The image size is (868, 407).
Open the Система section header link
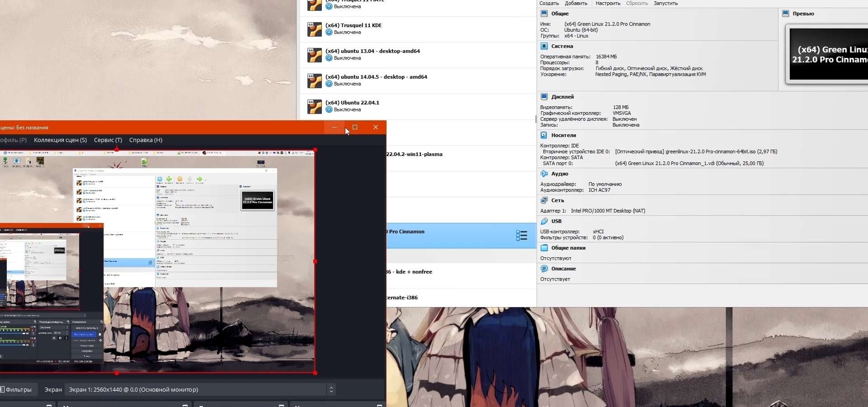562,46
